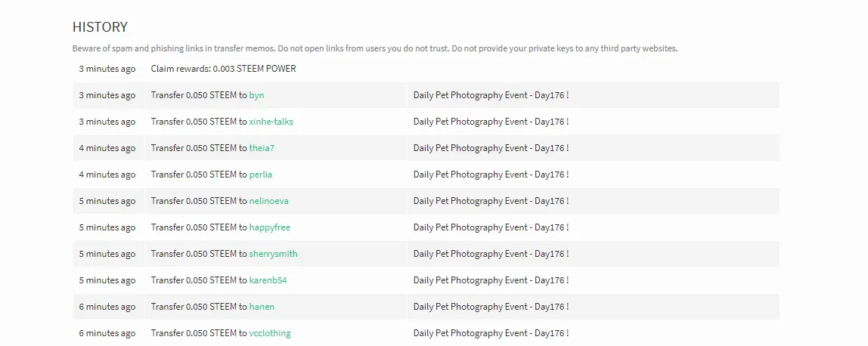Open vcclothing account link
This screenshot has height=346, width=868.
coord(270,333)
